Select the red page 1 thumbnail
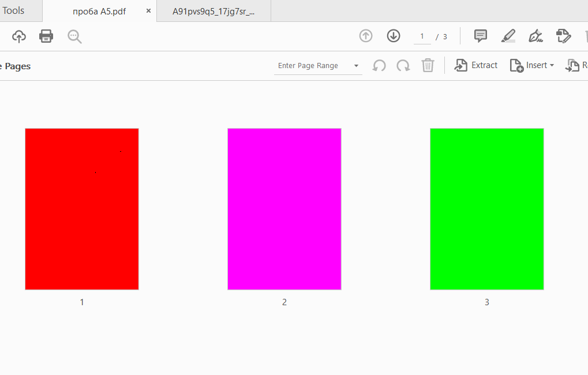Viewport: 588px width, 375px height. point(82,209)
